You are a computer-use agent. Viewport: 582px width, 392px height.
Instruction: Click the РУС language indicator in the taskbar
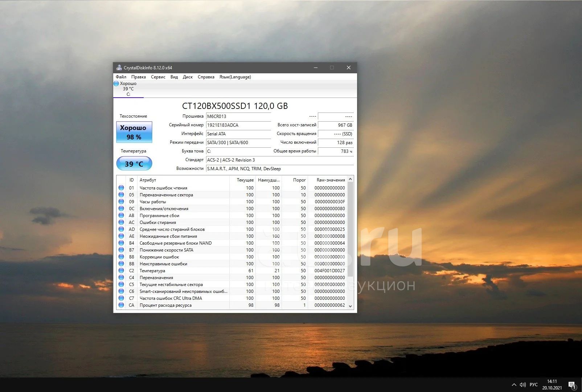pos(533,385)
